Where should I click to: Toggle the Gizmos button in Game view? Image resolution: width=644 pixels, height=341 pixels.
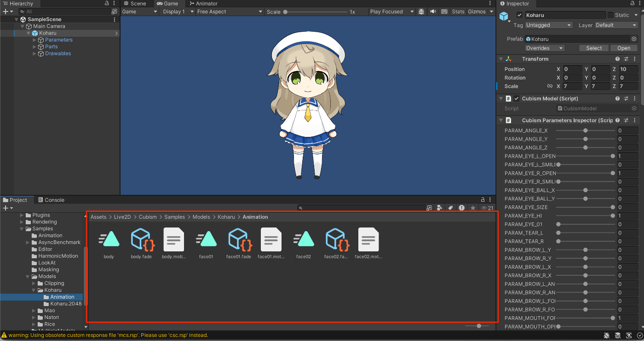point(477,11)
